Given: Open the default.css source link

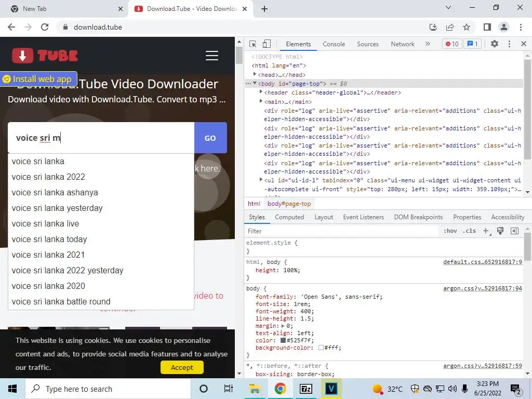Looking at the screenshot, I should click(483, 262).
